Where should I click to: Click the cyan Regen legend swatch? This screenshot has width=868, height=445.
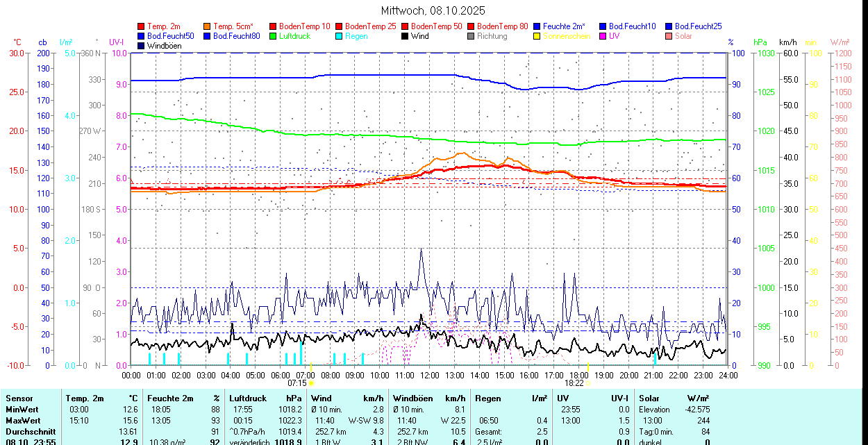tap(338, 36)
